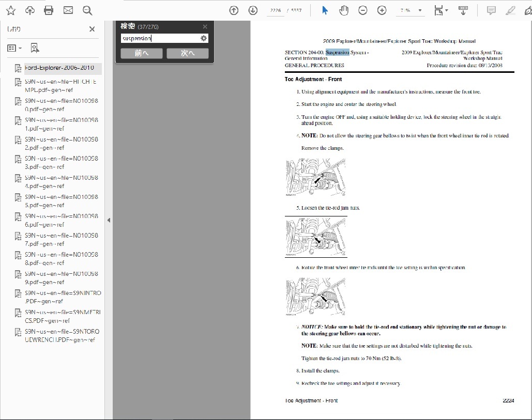Image resolution: width=532 pixels, height=420 pixels.
Task: Select the highlighter pen tool
Action: tap(510, 10)
